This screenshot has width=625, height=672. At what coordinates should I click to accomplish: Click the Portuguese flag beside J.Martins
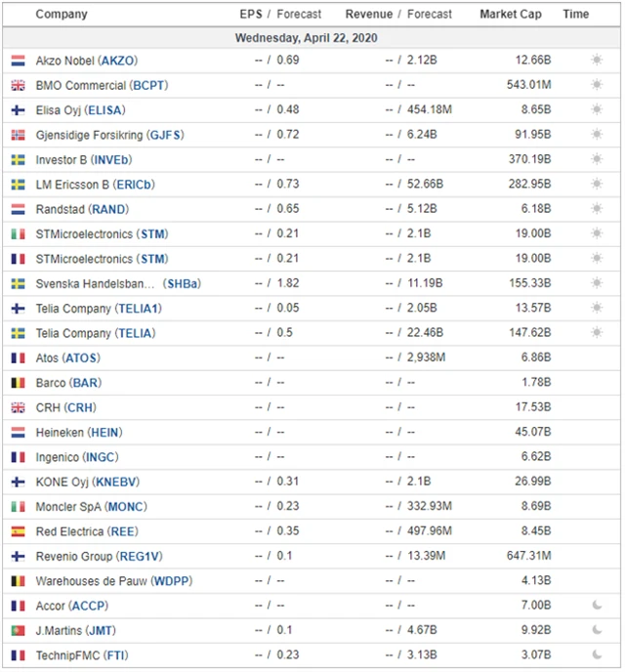18,630
